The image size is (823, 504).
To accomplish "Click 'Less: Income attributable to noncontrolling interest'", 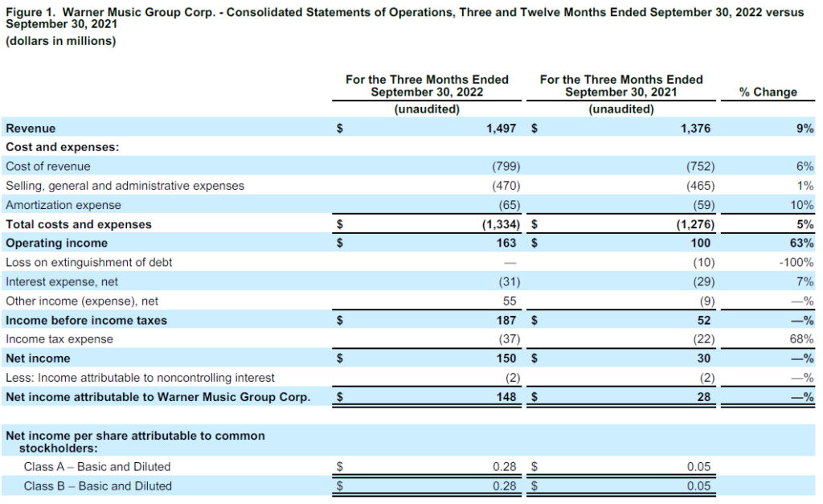I will click(140, 378).
